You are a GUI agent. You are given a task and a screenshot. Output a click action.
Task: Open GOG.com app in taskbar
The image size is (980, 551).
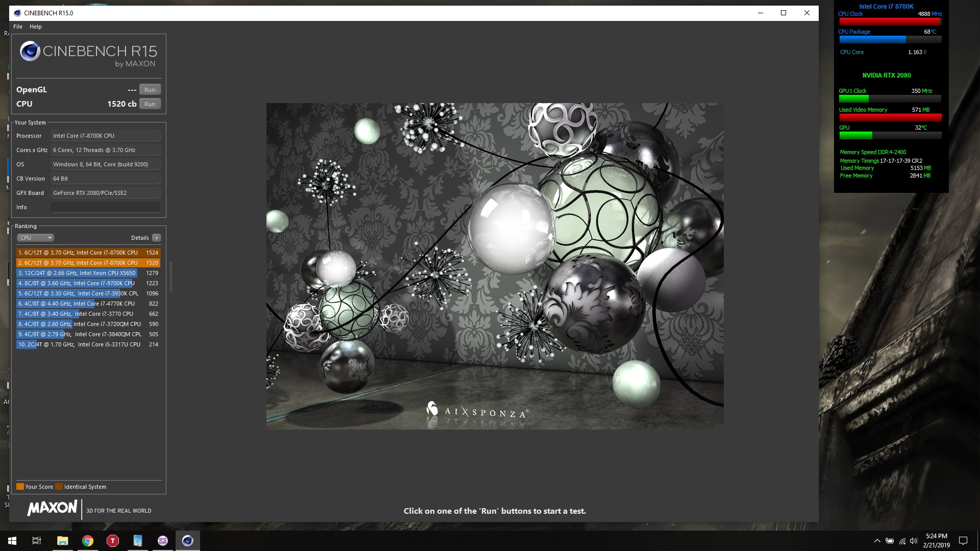point(162,541)
